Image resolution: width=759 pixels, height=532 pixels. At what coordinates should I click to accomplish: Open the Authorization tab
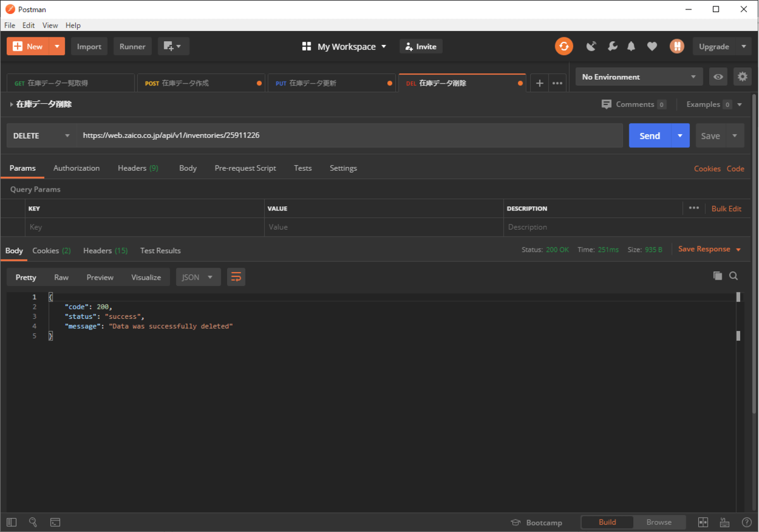(x=77, y=168)
